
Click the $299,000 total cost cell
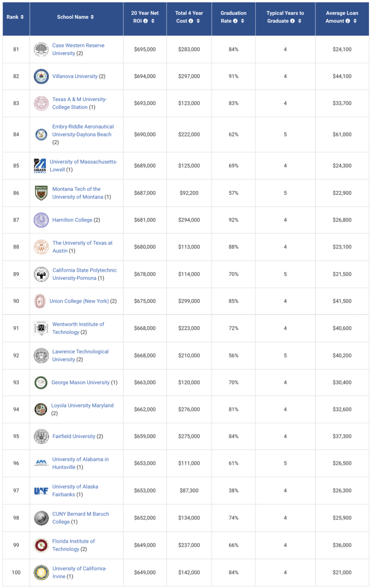click(189, 301)
